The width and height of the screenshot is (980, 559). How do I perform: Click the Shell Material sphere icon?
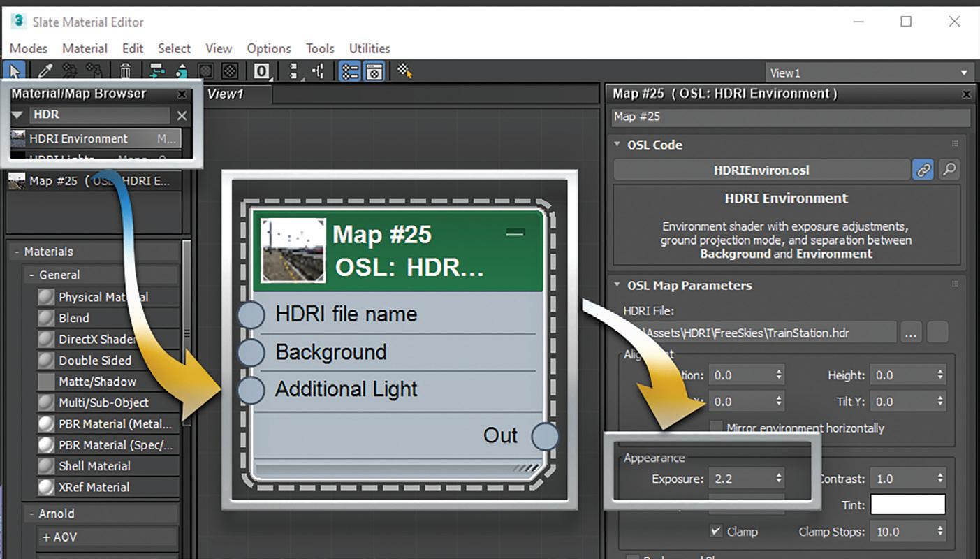pyautogui.click(x=46, y=466)
